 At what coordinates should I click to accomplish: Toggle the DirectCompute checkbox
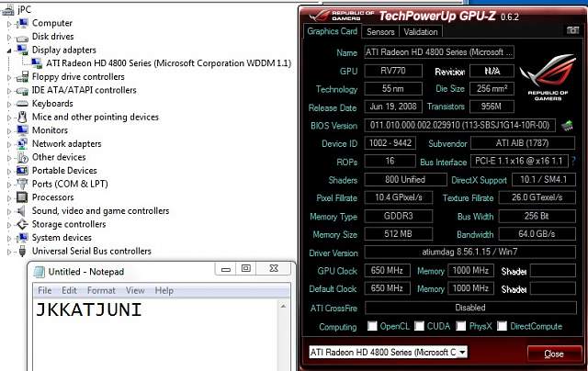503,326
